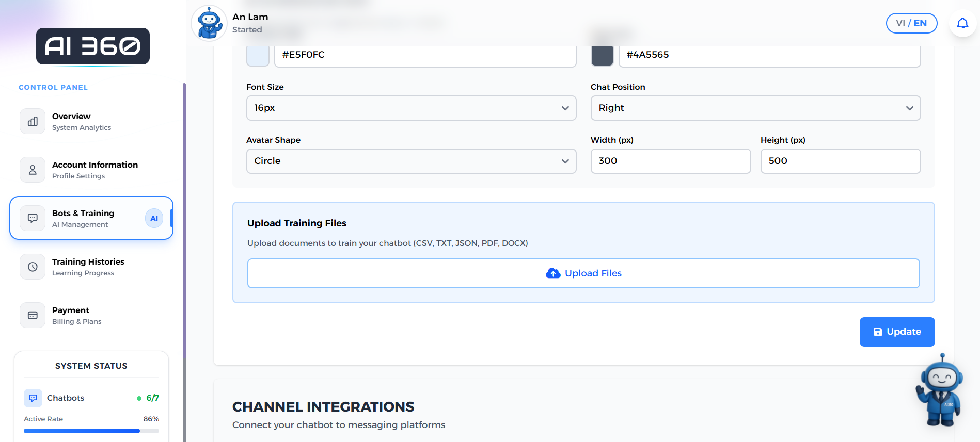Image resolution: width=980 pixels, height=442 pixels.
Task: Click the #E5F0FC hex input field
Action: tap(425, 55)
